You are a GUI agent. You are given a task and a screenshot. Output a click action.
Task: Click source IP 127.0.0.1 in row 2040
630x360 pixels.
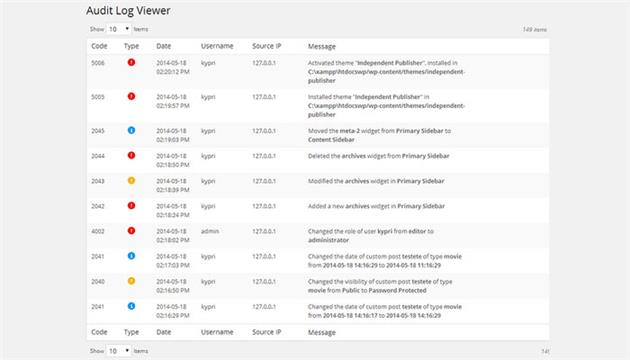[x=264, y=282]
